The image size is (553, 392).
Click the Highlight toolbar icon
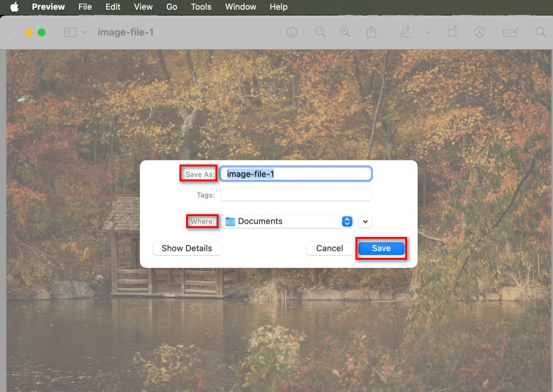point(509,32)
